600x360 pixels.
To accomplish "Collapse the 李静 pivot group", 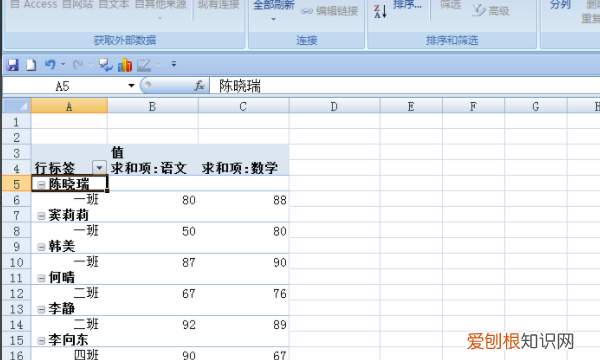I will pos(41,309).
